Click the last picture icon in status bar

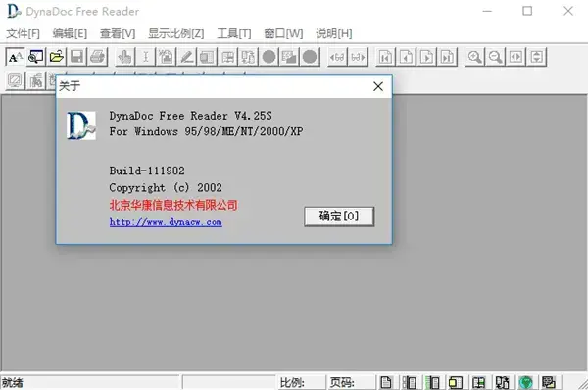tap(549, 382)
